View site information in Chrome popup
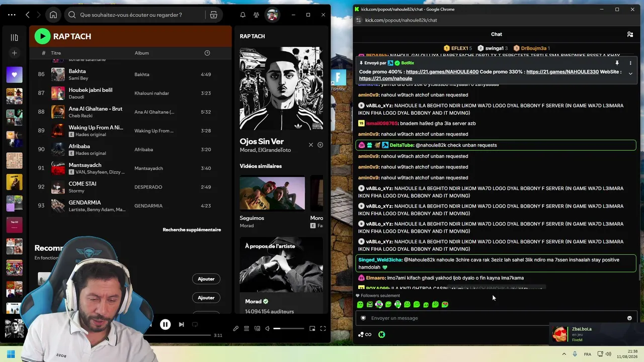 pyautogui.click(x=358, y=20)
